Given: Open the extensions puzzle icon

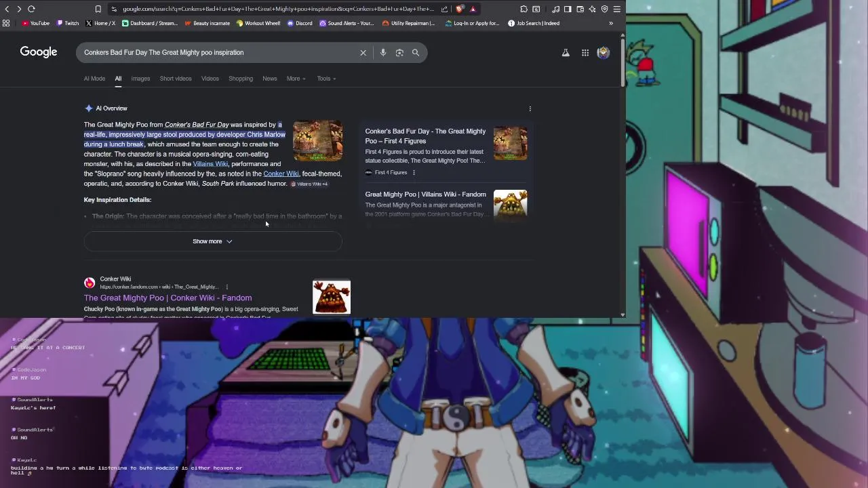Looking at the screenshot, I should coord(524,9).
